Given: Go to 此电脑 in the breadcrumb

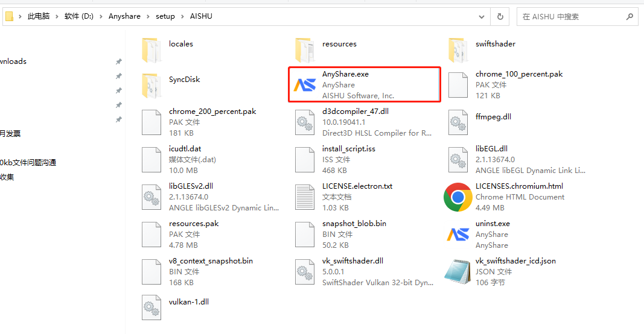Looking at the screenshot, I should pyautogui.click(x=39, y=16).
